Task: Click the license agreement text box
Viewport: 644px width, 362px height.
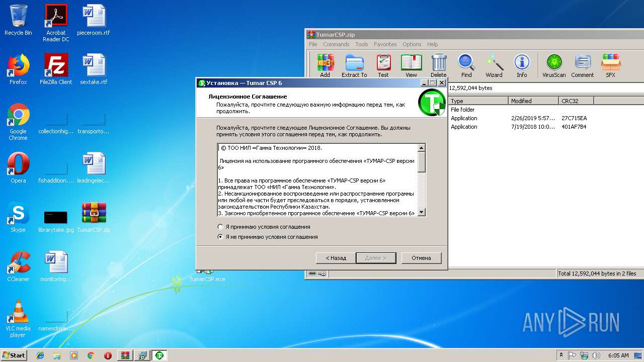Action: tap(317, 180)
